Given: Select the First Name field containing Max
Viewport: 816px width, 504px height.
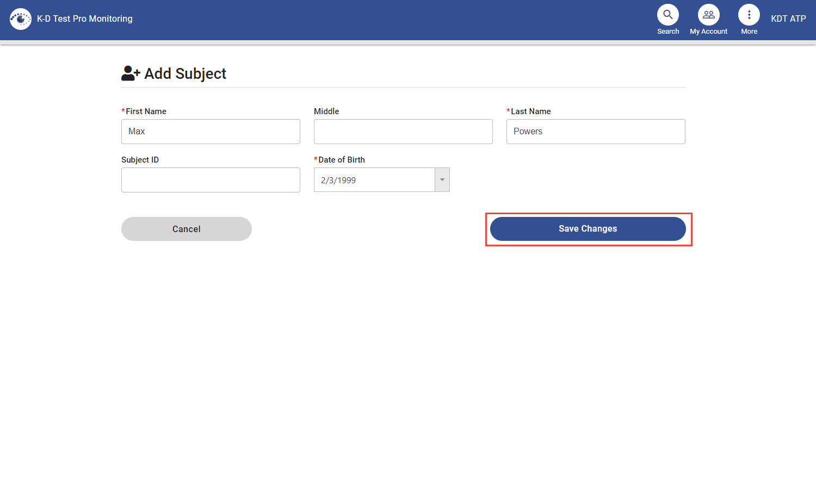Looking at the screenshot, I should click(x=211, y=131).
